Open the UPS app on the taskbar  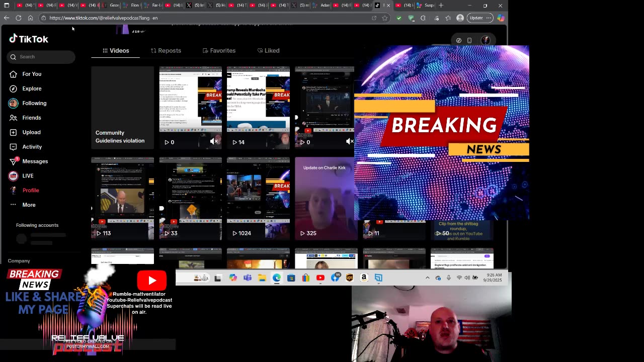pyautogui.click(x=350, y=278)
